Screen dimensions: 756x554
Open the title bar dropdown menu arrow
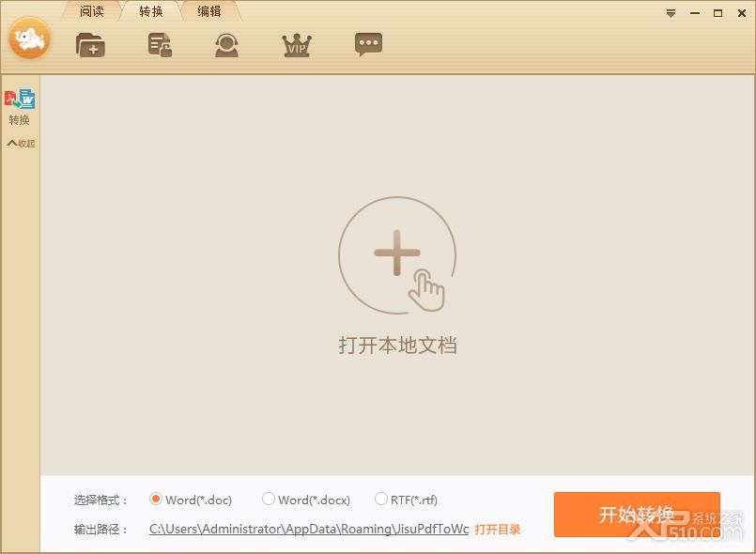click(x=671, y=13)
